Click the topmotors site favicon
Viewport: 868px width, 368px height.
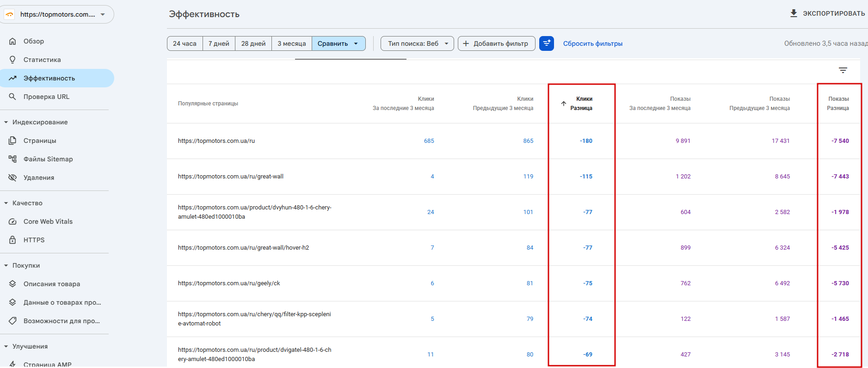[10, 14]
